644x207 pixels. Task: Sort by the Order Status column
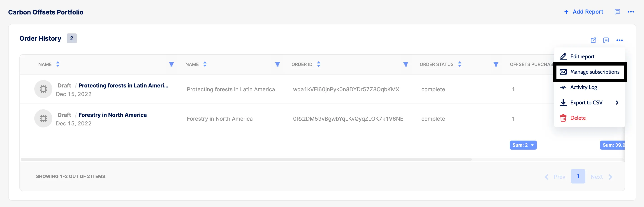pyautogui.click(x=459, y=64)
